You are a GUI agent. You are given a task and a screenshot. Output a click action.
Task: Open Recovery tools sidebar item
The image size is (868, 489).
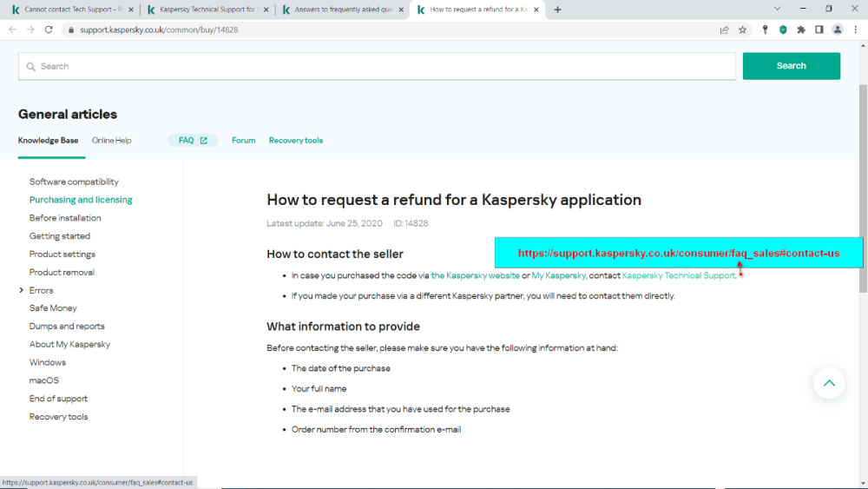(59, 416)
